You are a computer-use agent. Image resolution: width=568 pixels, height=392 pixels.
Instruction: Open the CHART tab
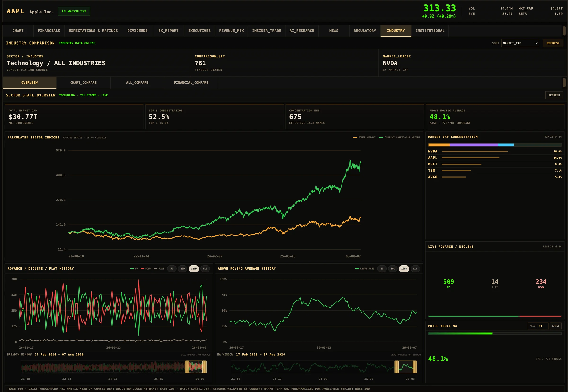click(18, 31)
